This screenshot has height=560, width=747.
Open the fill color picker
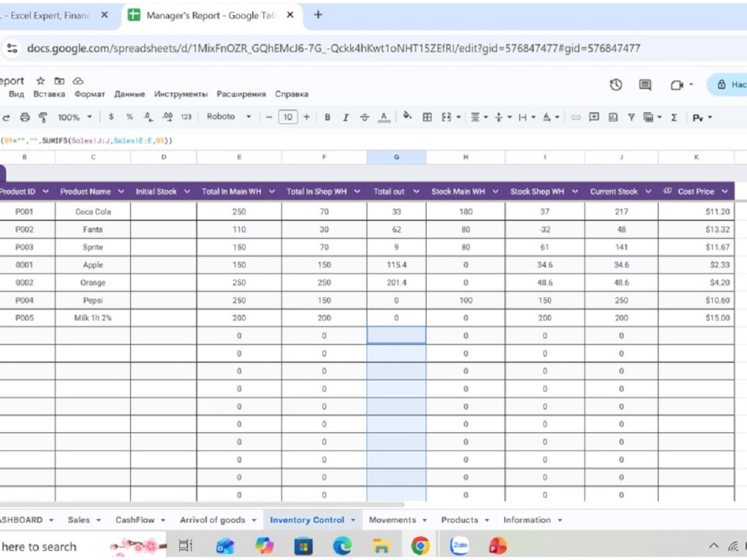click(x=407, y=116)
